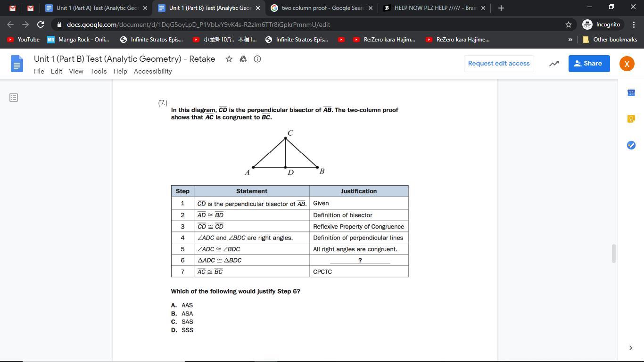This screenshot has height=362, width=644.
Task: Expand the hidden bookmarks chevron
Action: tap(570, 40)
